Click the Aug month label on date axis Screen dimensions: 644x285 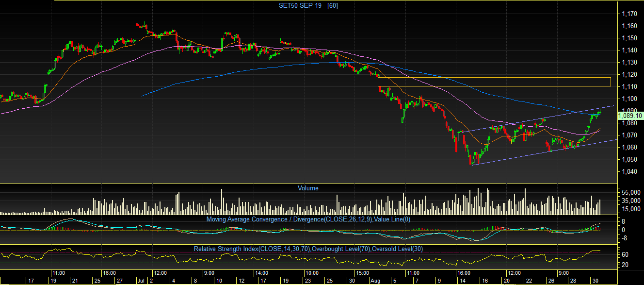click(375, 281)
